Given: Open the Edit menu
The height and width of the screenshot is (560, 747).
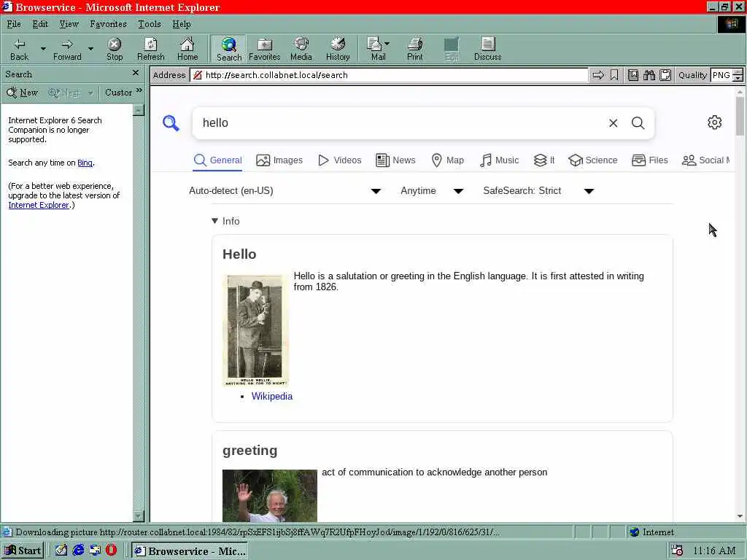Looking at the screenshot, I should pos(40,24).
